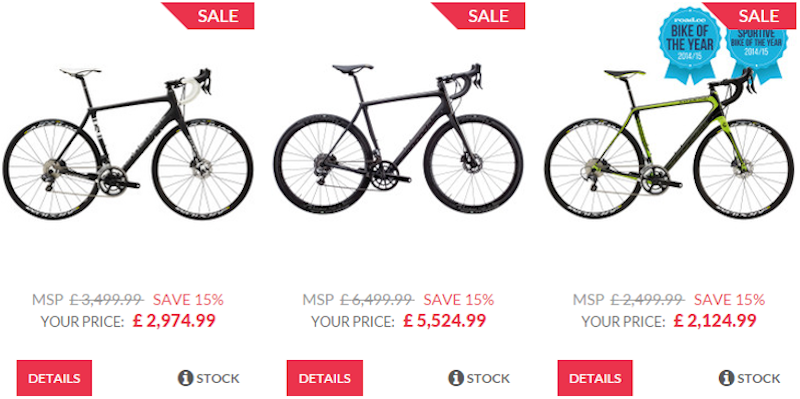The height and width of the screenshot is (399, 800).
Task: Check STOCK text for the middle bike
Action: coord(488,379)
